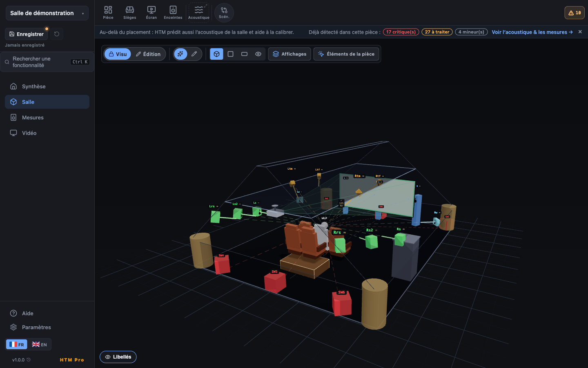Click the HTM Pro label
The width and height of the screenshot is (588, 368).
[x=72, y=360]
